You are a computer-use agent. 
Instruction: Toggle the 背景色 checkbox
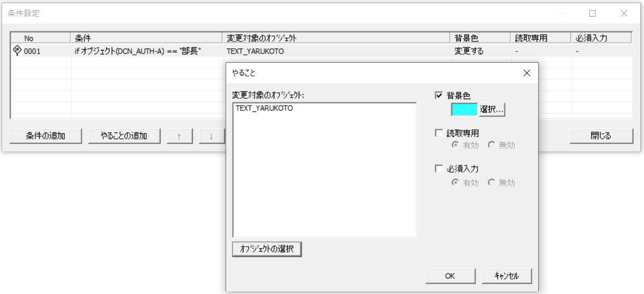coord(439,95)
